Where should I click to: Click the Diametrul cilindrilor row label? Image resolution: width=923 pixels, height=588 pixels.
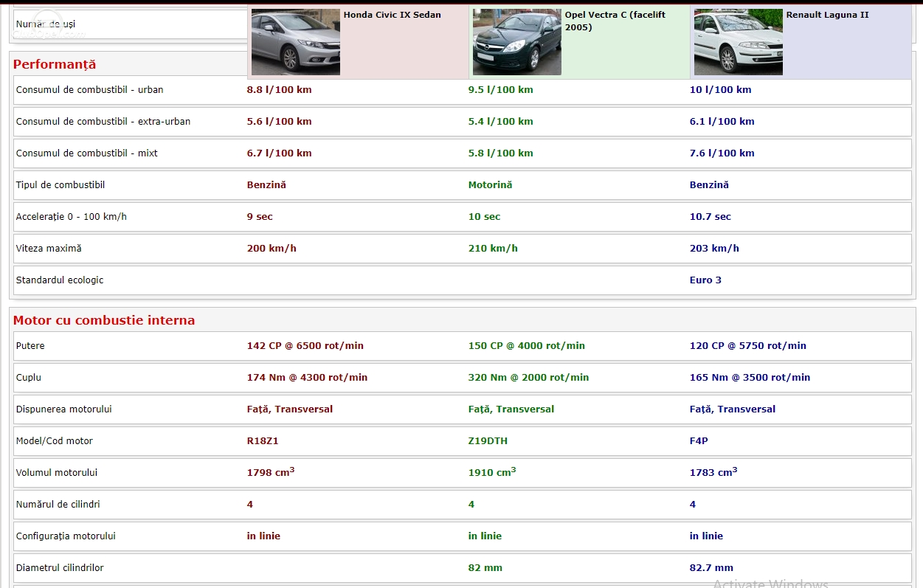point(60,568)
